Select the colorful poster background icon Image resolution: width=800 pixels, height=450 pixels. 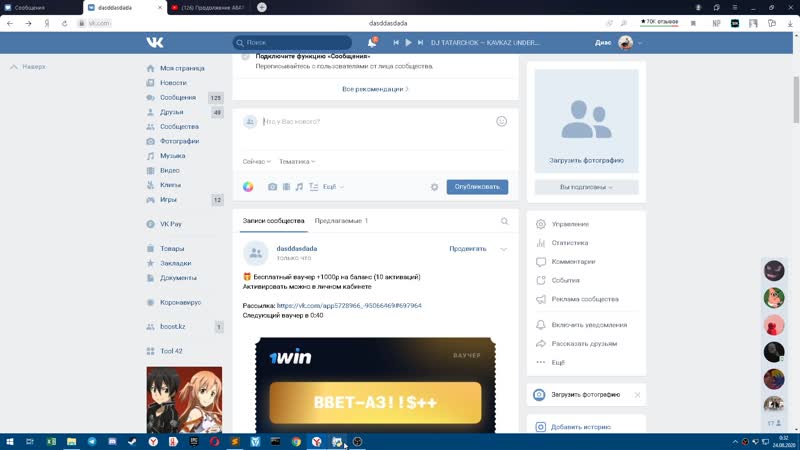[248, 187]
